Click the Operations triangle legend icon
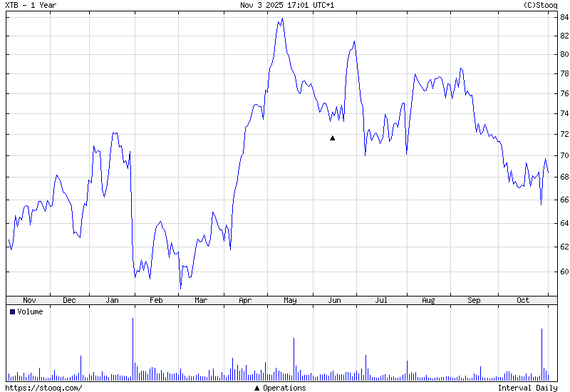The image size is (570, 392). [257, 388]
